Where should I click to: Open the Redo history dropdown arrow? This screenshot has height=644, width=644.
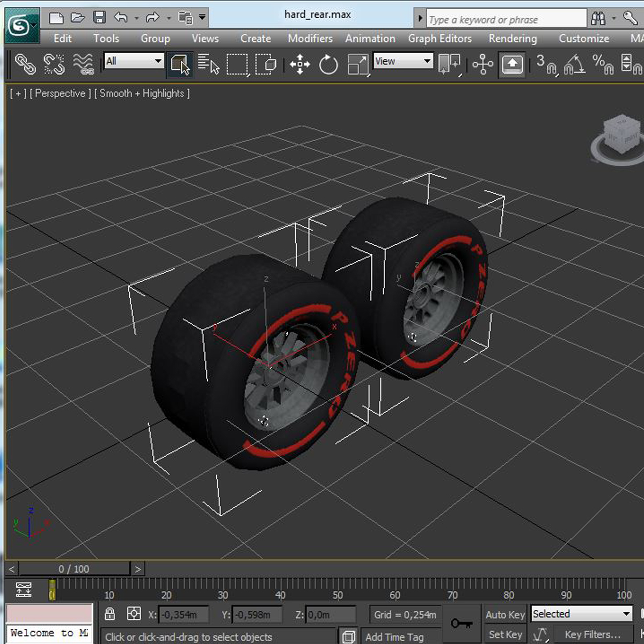click(x=168, y=18)
